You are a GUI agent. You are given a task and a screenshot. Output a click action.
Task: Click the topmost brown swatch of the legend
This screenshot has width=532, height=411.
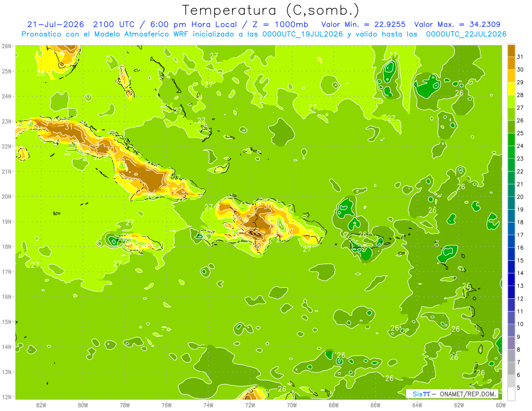coord(511,51)
